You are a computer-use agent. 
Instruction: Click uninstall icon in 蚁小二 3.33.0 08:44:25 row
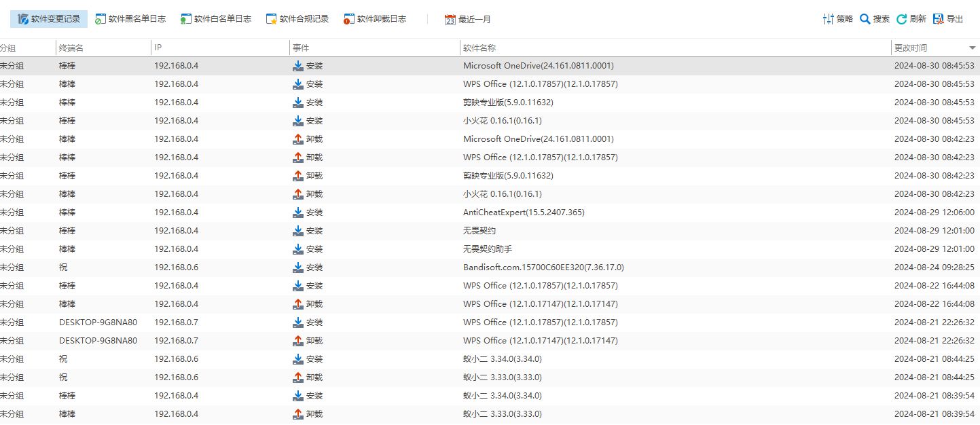pos(297,377)
